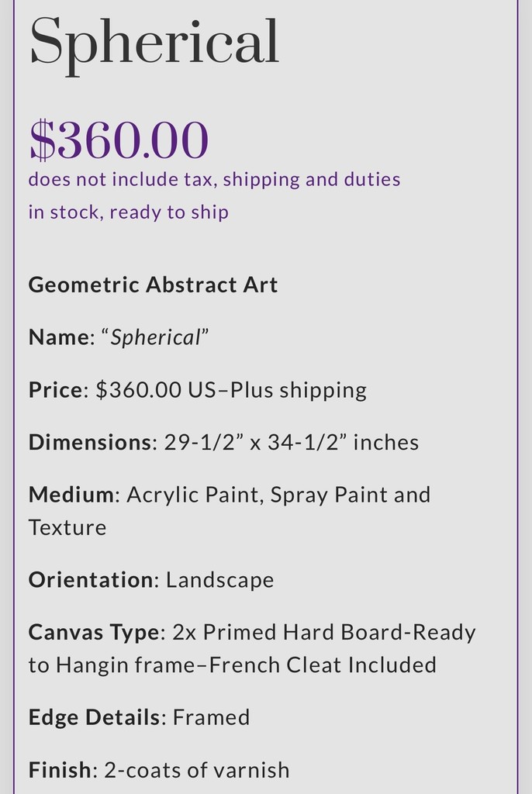Click the Framed edge value

click(x=211, y=717)
